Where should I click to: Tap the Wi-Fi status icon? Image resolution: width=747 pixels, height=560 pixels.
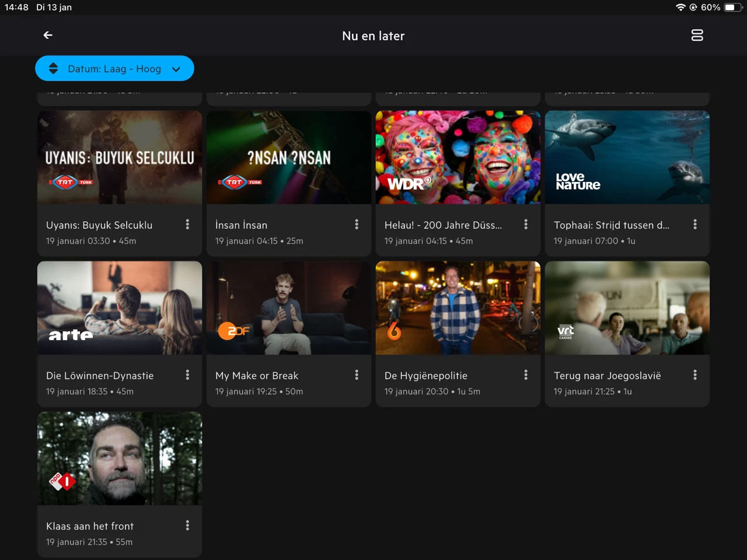(x=680, y=7)
